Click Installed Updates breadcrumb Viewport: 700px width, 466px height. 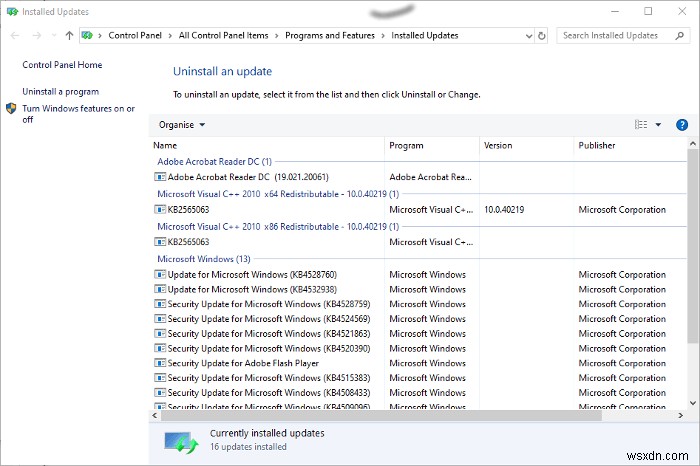pos(425,36)
